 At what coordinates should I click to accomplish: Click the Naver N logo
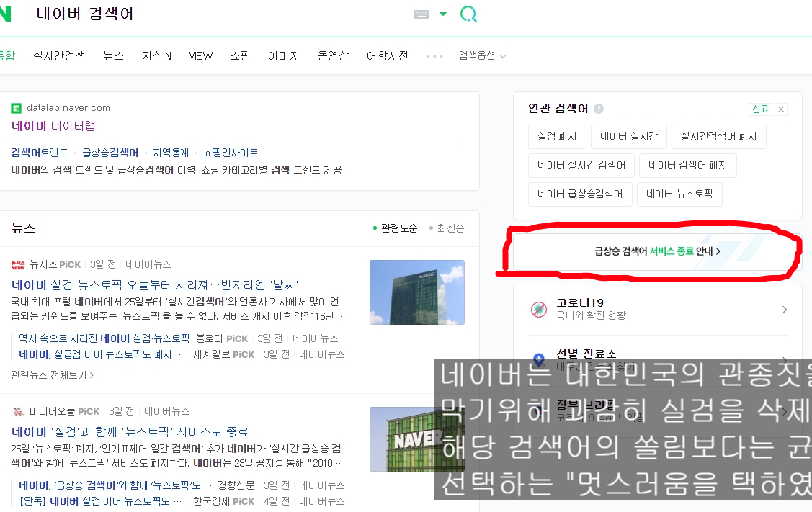(5, 14)
